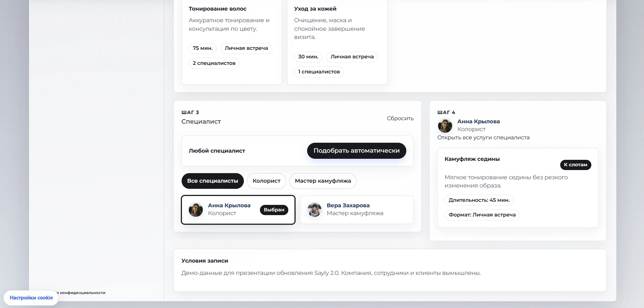Image resolution: width=644 pixels, height=308 pixels.
Task: Click the конфиденциальности footer link
Action: pyautogui.click(x=82, y=293)
